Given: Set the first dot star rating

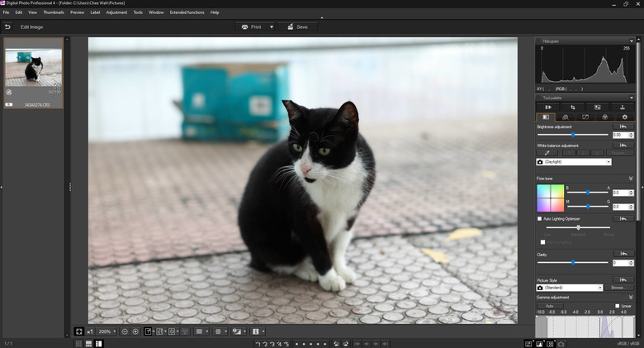Looking at the screenshot, I should (x=297, y=344).
